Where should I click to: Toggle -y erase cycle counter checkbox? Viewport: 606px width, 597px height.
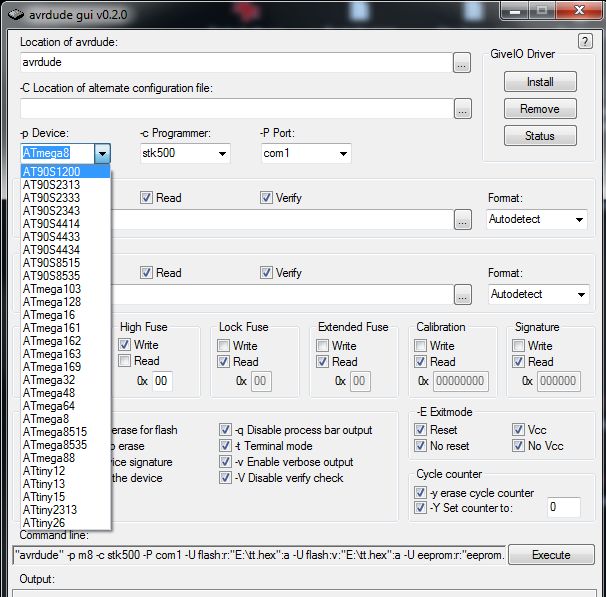(x=420, y=493)
